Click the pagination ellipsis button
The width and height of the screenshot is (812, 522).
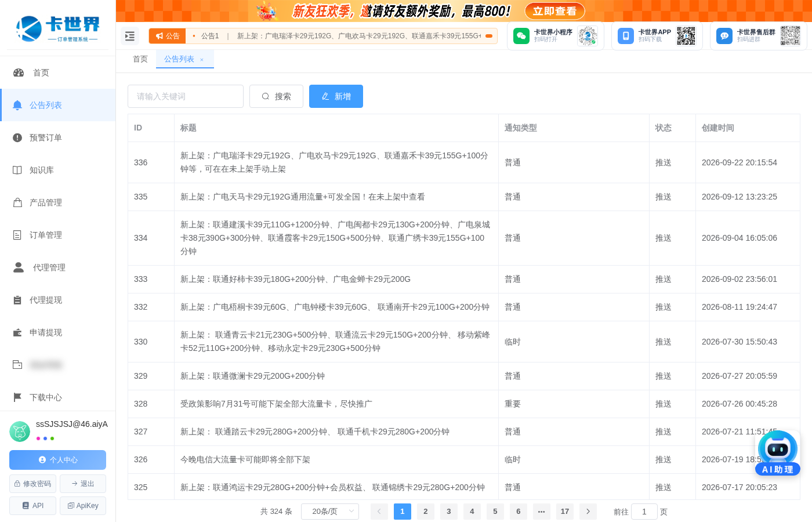coord(542,512)
